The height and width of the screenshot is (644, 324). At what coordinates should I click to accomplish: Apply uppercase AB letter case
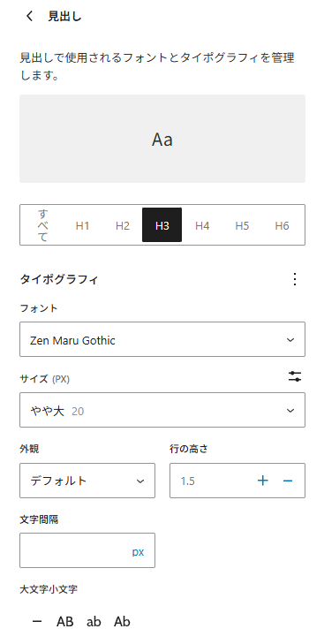(64, 621)
